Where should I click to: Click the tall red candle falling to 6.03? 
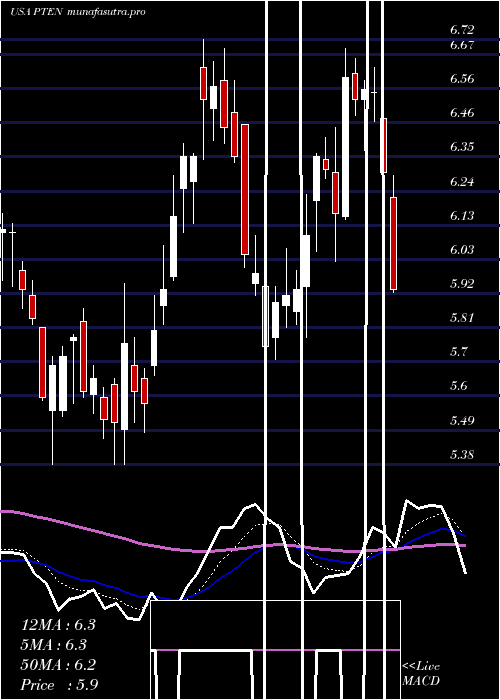coord(245,190)
